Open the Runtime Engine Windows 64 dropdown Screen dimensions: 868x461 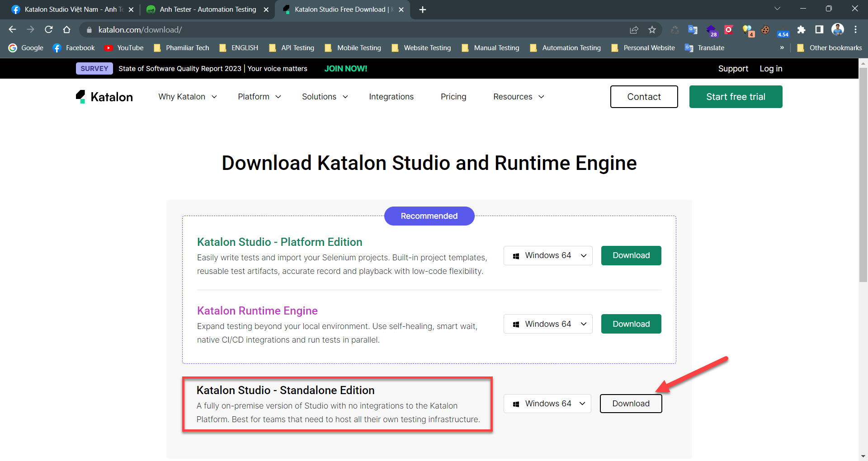point(548,324)
